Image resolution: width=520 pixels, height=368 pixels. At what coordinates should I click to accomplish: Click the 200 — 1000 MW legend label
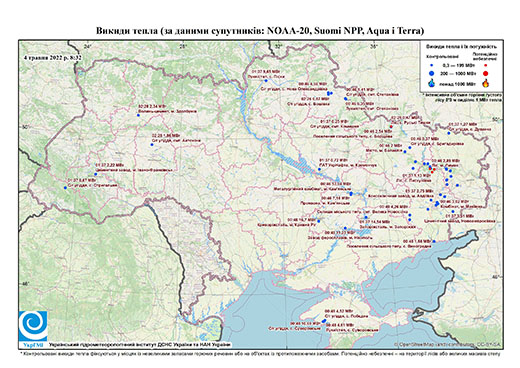(x=457, y=73)
